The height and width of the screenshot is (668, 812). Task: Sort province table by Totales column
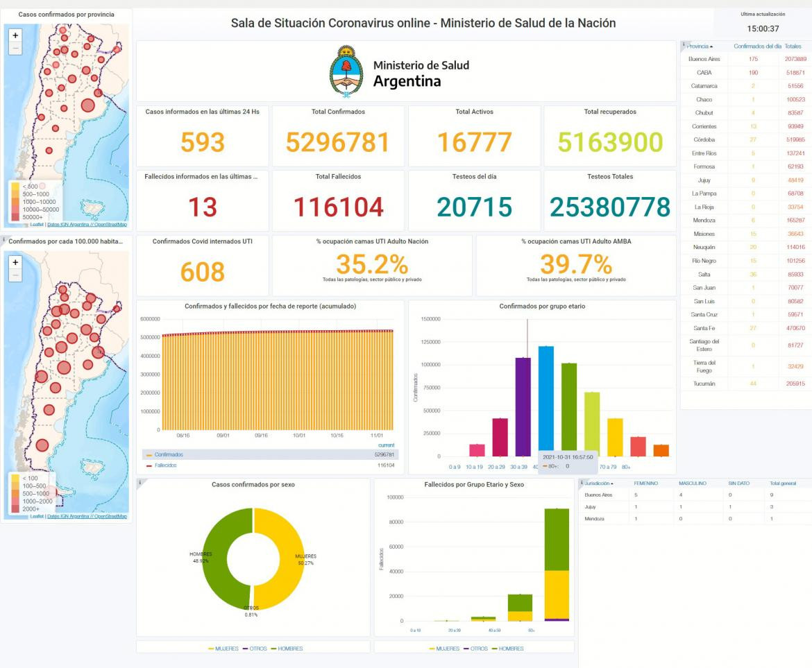pos(793,46)
